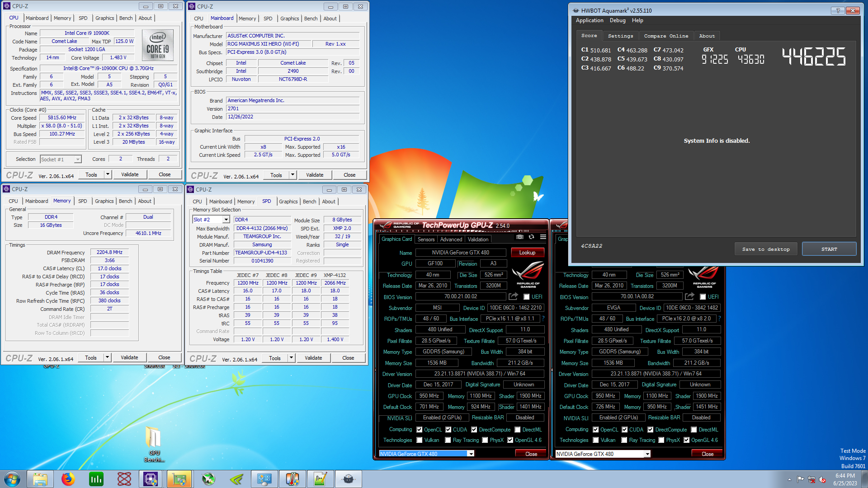Open the Advanced tab in GPU-Z

click(x=451, y=239)
